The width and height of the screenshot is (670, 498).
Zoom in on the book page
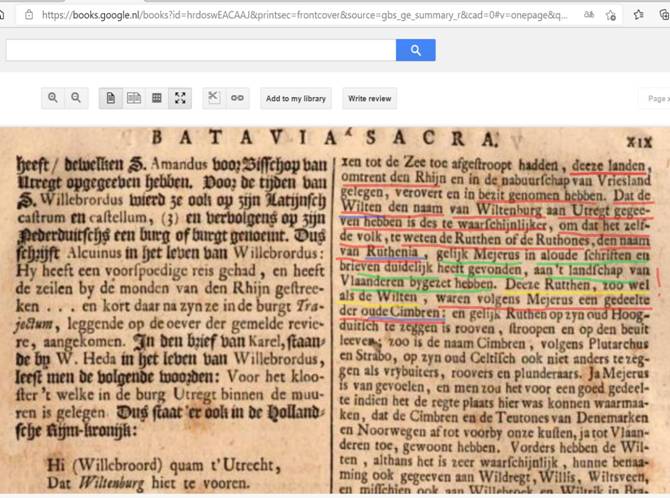(54, 98)
